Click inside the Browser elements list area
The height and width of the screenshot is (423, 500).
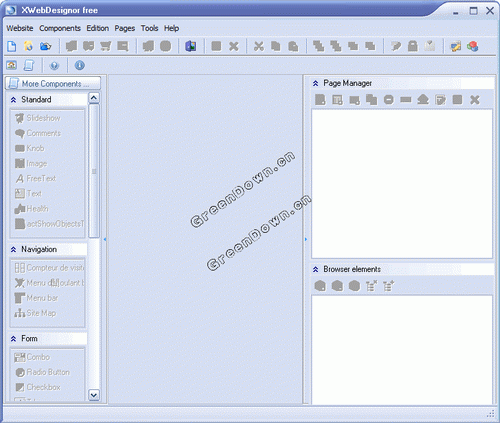402,349
